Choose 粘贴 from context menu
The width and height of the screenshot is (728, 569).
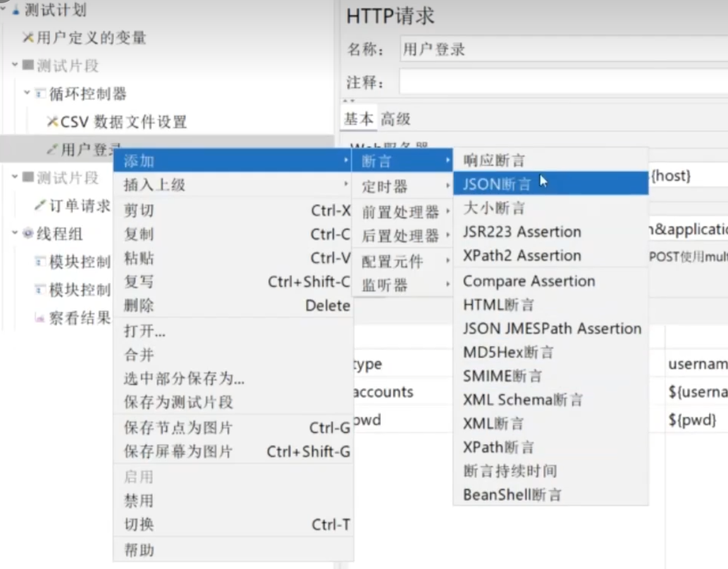[233, 258]
